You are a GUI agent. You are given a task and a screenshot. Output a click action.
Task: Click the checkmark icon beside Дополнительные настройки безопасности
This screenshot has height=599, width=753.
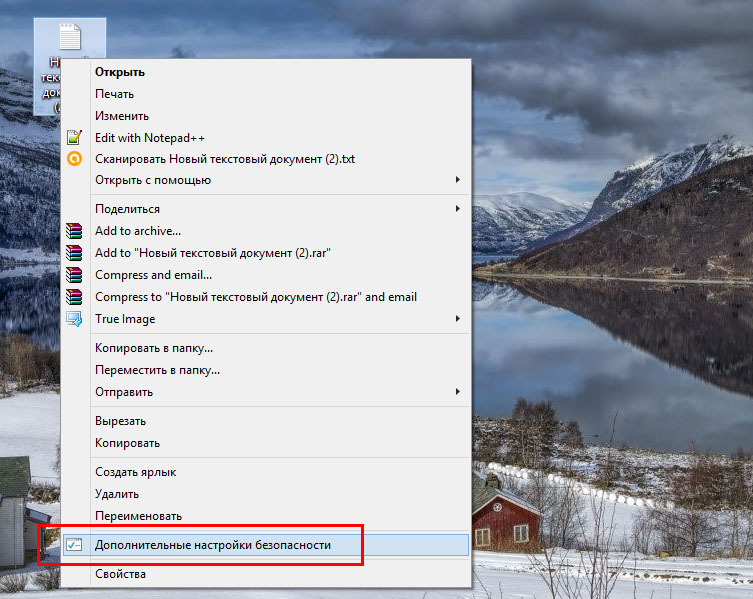tap(74, 545)
